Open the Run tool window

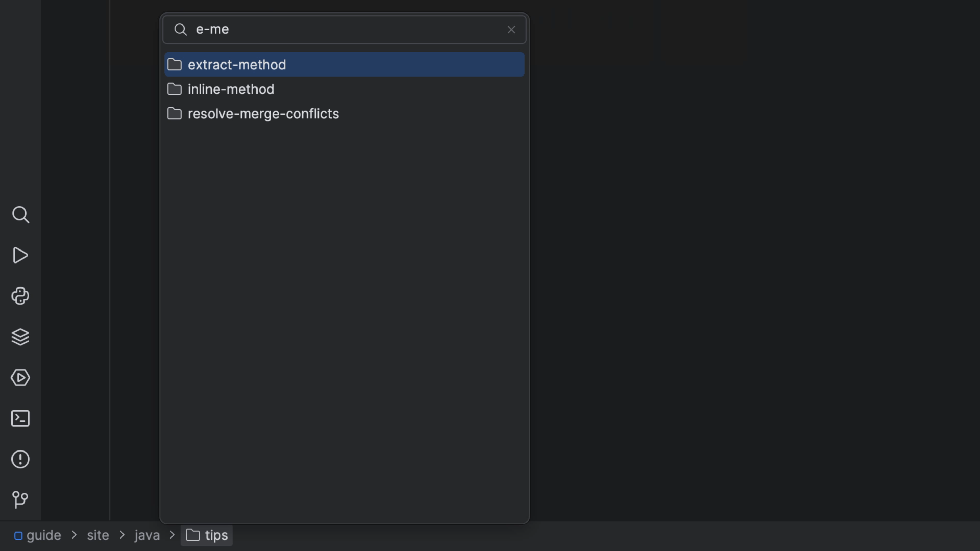tap(20, 255)
